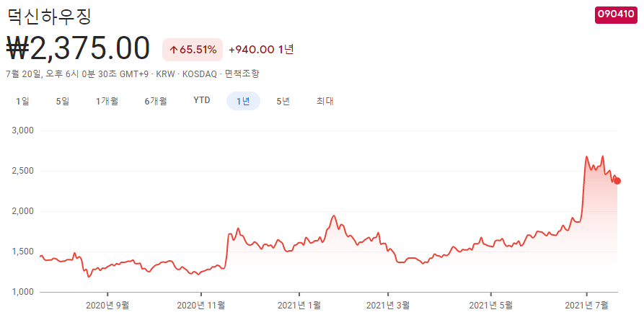644x320 pixels.
Task: Click the 2021년 3월 axis label
Action: [388, 305]
